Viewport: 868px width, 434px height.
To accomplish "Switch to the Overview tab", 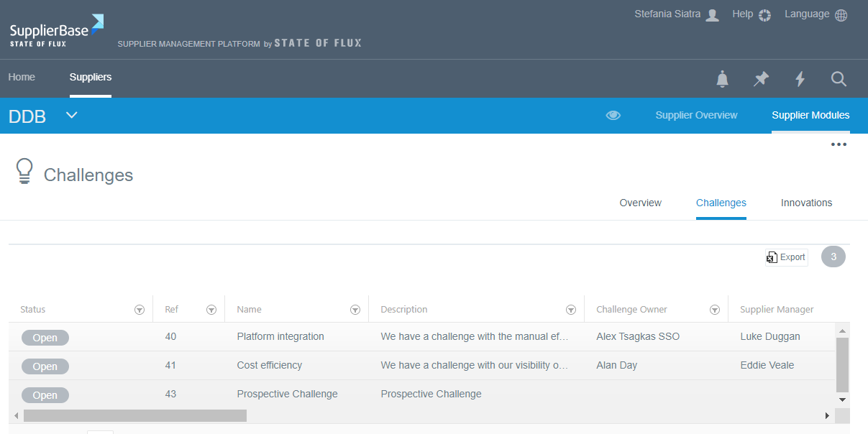I will coord(640,203).
